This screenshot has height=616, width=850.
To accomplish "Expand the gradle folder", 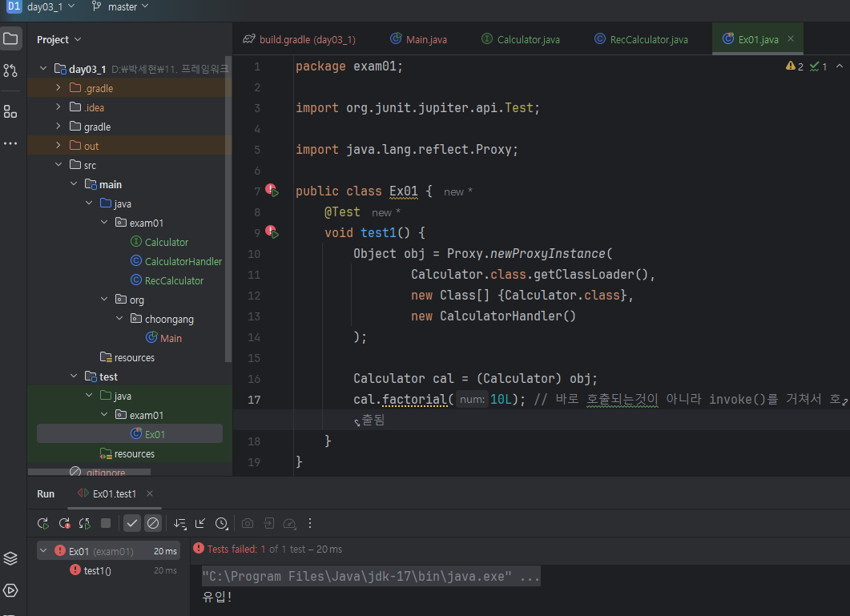I will (x=58, y=127).
